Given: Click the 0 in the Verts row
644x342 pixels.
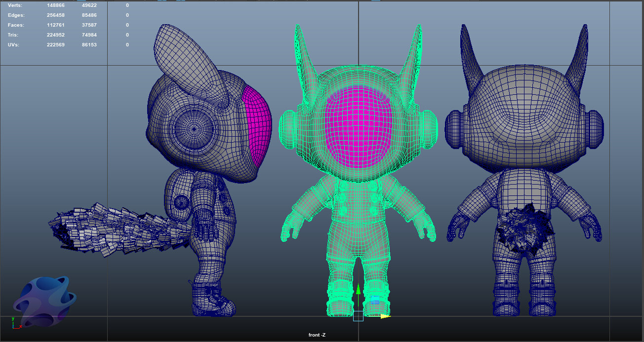Looking at the screenshot, I should click(x=127, y=5).
